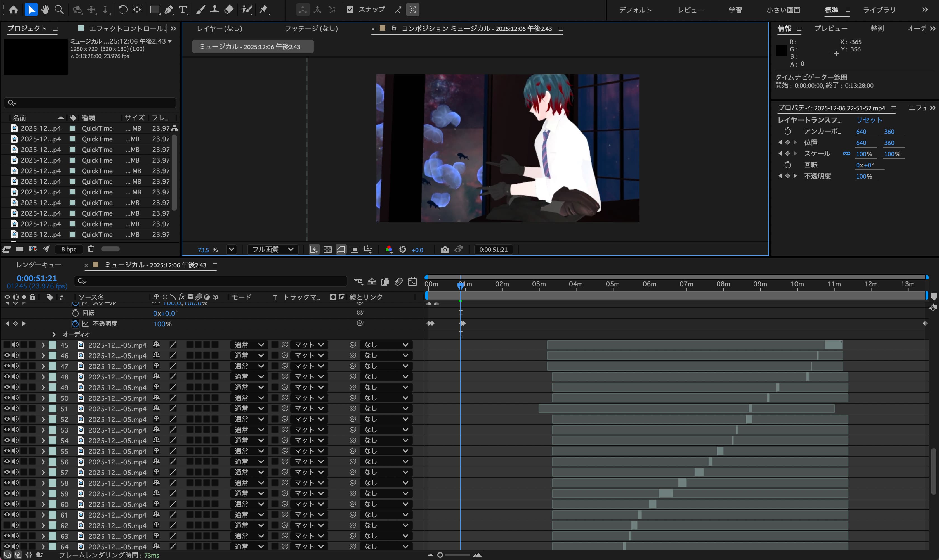The width and height of the screenshot is (939, 560).
Task: Create new folder in Project panel
Action: coord(20,249)
